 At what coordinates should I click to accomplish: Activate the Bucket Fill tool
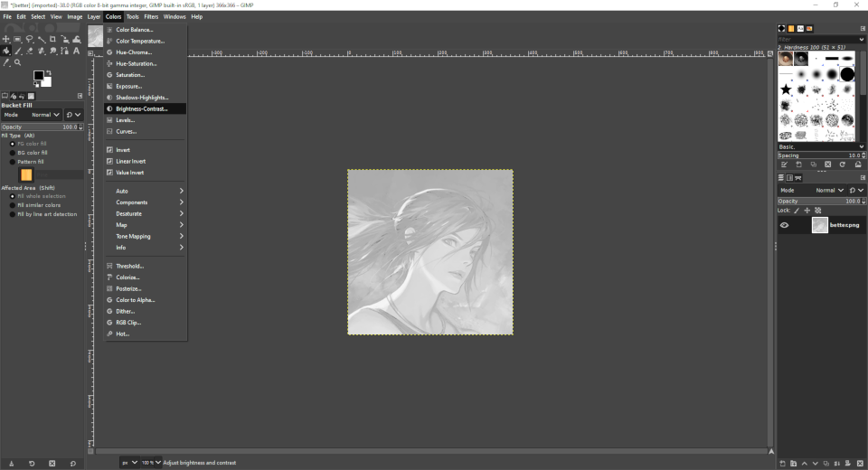click(6, 51)
